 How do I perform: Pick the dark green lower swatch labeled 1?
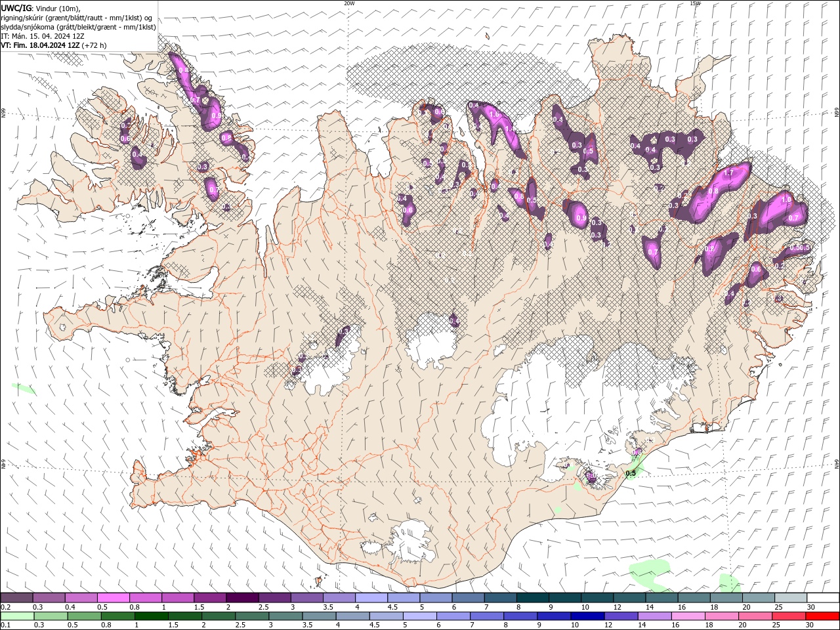click(151, 616)
